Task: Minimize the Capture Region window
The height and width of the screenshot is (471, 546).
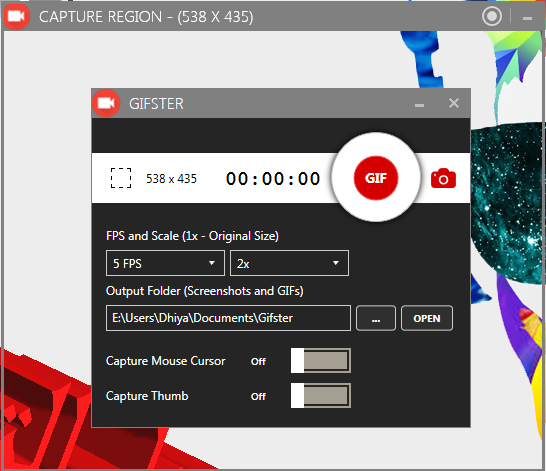Action: click(x=527, y=18)
